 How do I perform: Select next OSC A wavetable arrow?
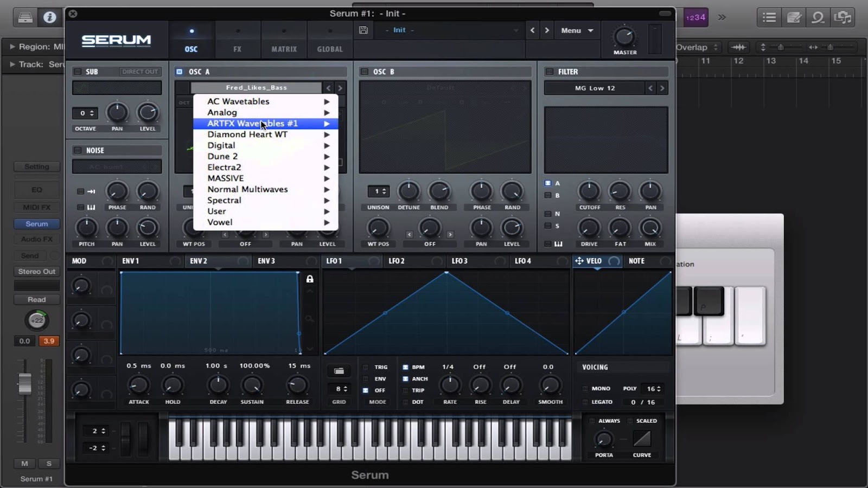340,88
